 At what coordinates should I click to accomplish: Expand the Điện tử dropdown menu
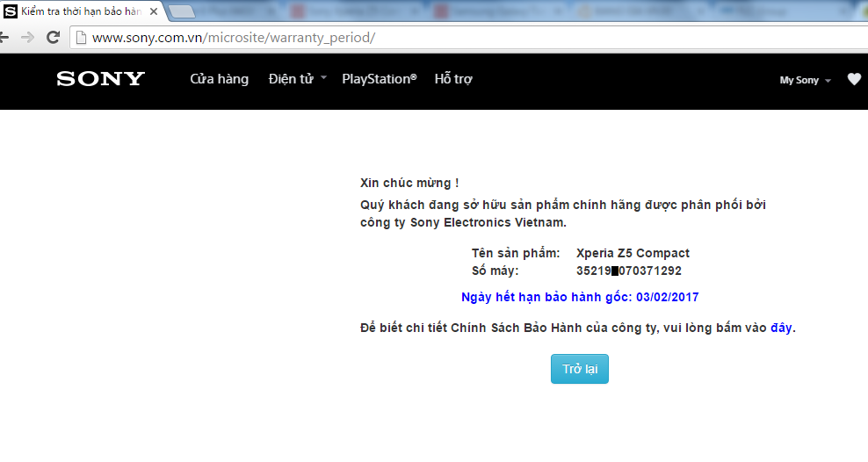[x=297, y=79]
